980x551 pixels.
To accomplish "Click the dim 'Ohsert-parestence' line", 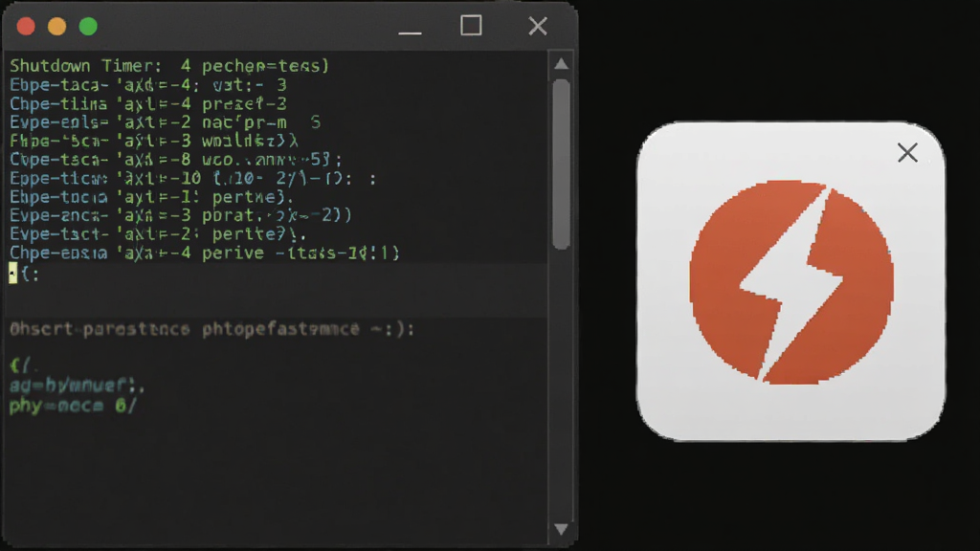I will tap(212, 329).
